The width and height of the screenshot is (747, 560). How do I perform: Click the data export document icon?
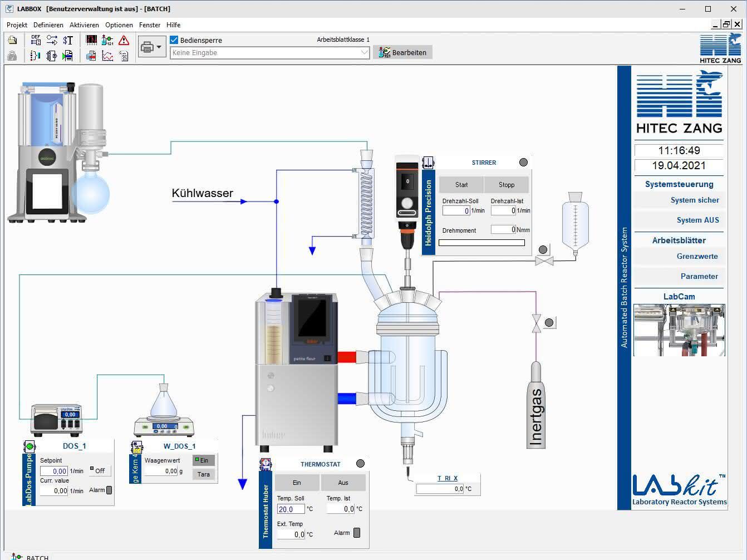92,56
